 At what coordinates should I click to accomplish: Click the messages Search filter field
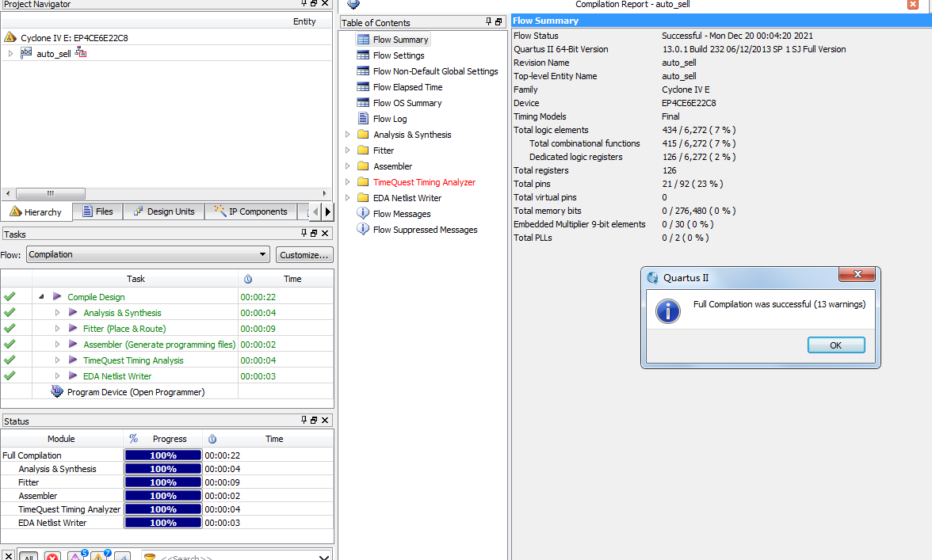point(236,557)
